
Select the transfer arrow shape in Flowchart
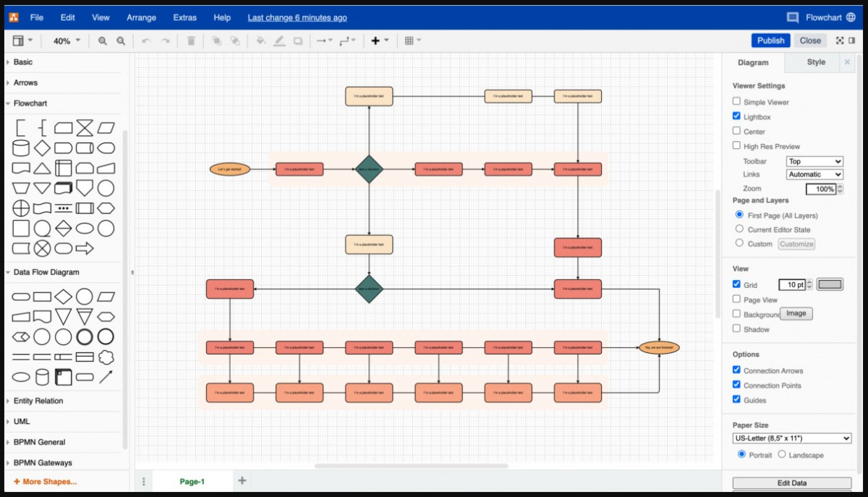pos(85,249)
